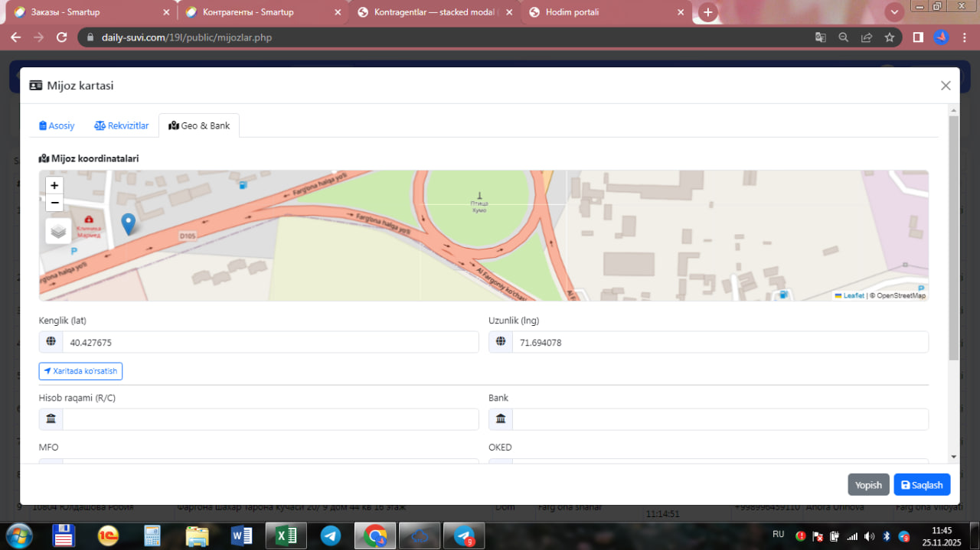The image size is (980, 550).
Task: Bookmark this page with star icon
Action: 889,37
